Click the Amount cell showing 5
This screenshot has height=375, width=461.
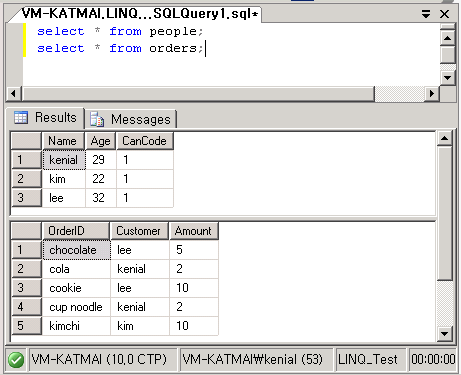[x=194, y=250]
